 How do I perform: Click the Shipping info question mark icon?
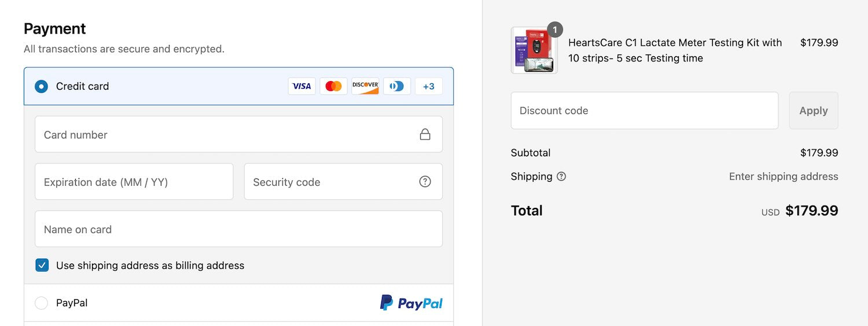pos(561,177)
